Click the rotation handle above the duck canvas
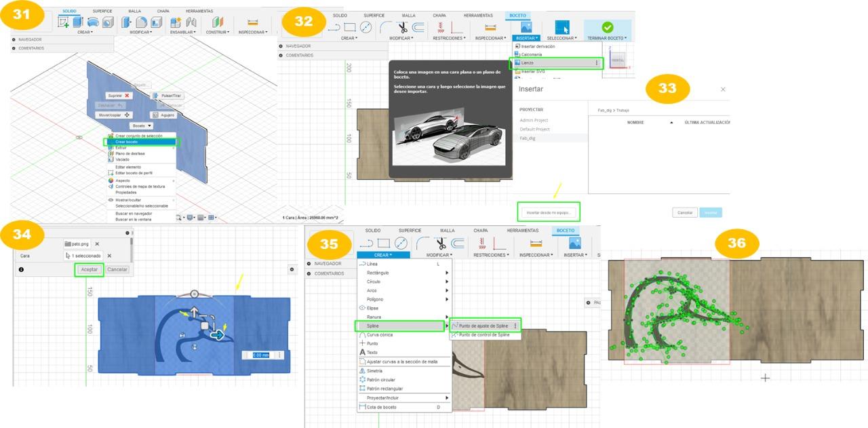Image resolution: width=868 pixels, height=428 pixels. [x=195, y=294]
